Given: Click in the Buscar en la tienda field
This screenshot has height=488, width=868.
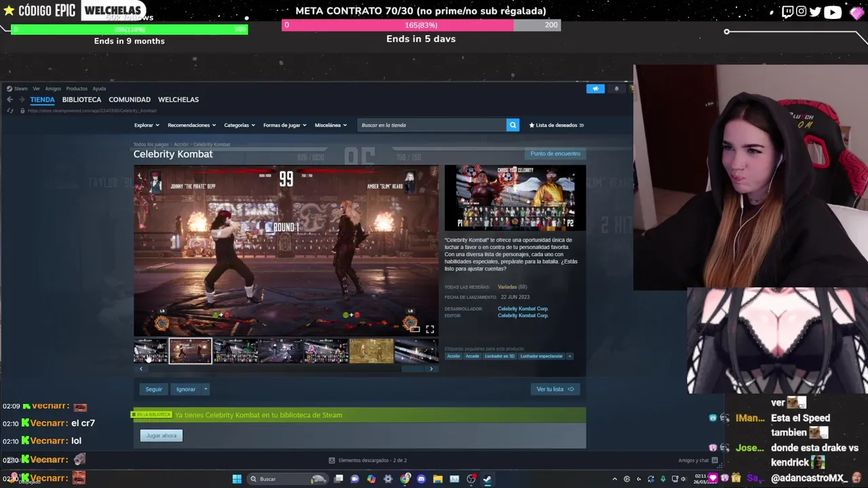Looking at the screenshot, I should pos(432,125).
